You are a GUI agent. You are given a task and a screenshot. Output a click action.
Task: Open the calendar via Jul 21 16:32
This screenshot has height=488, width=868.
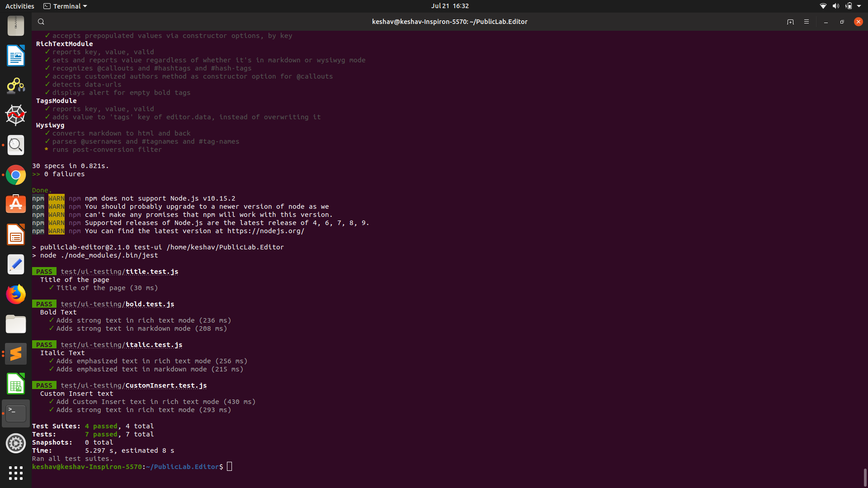point(450,6)
